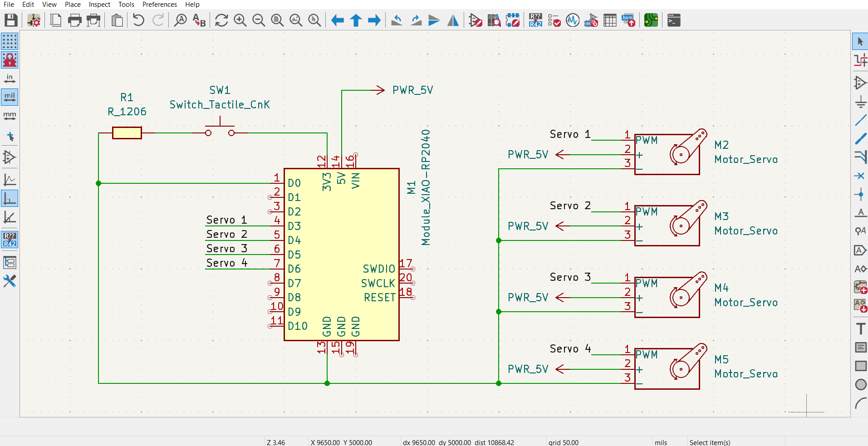868x446 pixels.
Task: Set line mode to free angle
Action: click(10, 180)
